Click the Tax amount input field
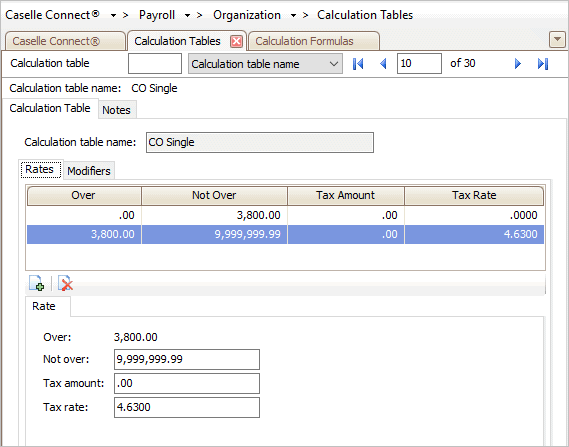Viewport: 569px width, 447px height. [187, 383]
